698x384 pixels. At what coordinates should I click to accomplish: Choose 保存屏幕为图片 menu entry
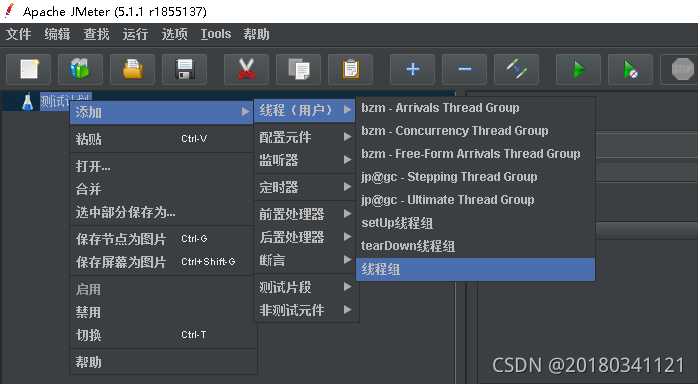tap(162, 262)
